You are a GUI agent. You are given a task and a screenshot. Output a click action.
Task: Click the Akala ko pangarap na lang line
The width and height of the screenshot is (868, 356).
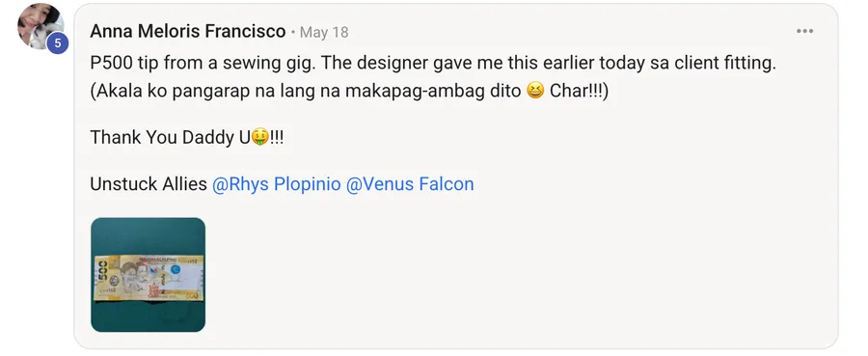coord(306,91)
